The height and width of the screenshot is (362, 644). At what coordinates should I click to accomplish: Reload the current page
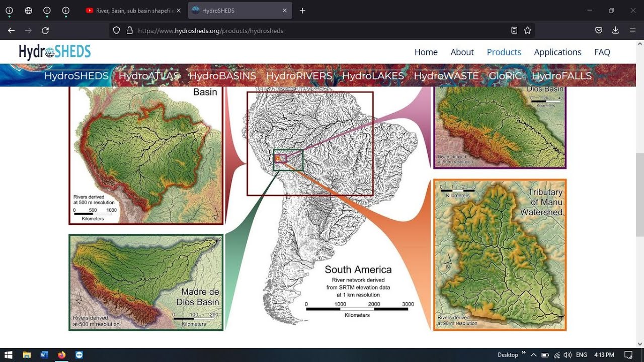[x=45, y=31]
